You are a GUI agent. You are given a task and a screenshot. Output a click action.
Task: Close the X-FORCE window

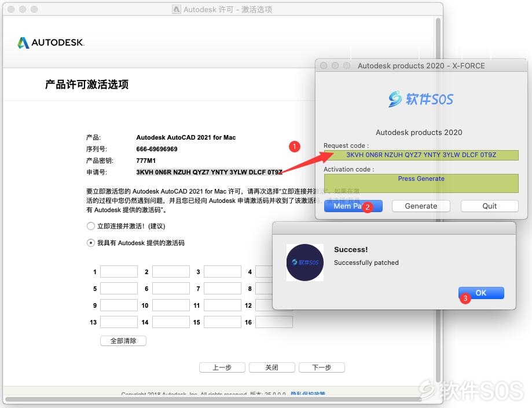click(324, 65)
